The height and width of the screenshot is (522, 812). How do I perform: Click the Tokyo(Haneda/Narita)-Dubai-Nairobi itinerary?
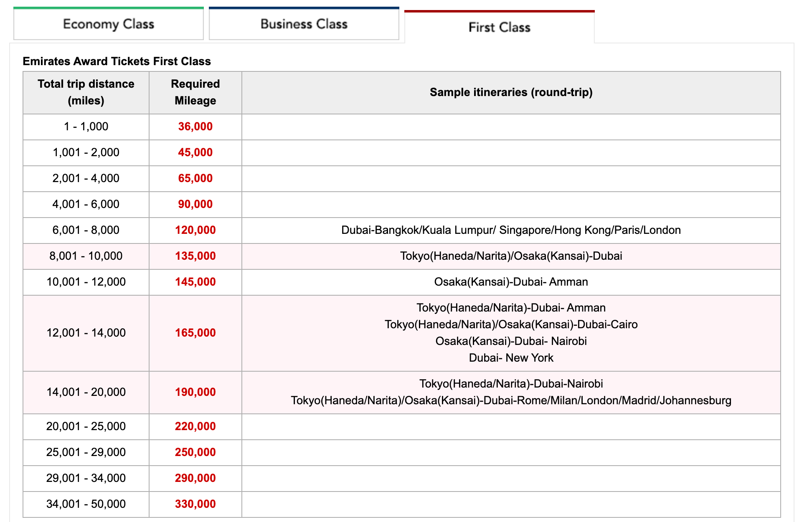coord(511,384)
